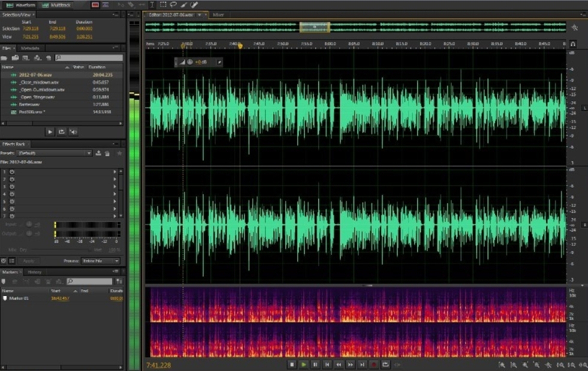Select the Marquee Selection tool
The image size is (588, 371).
click(x=163, y=5)
